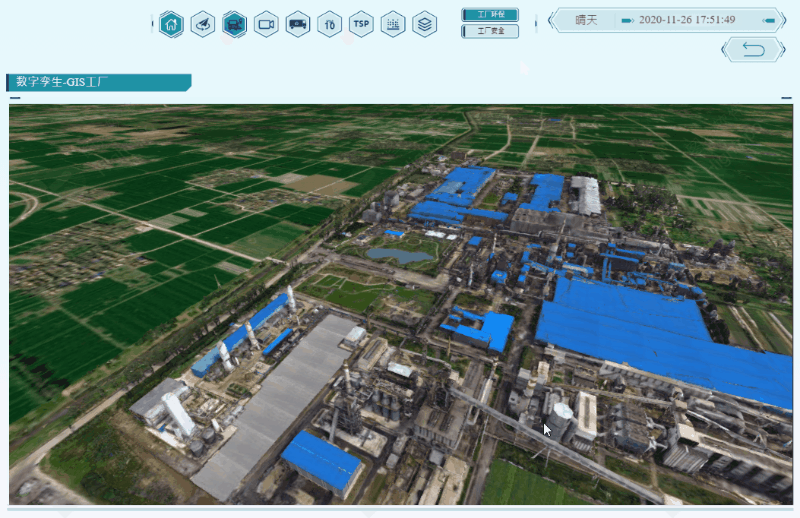Select the highlighted vehicle monitoring icon
Image resolution: width=800 pixels, height=518 pixels.
point(234,24)
